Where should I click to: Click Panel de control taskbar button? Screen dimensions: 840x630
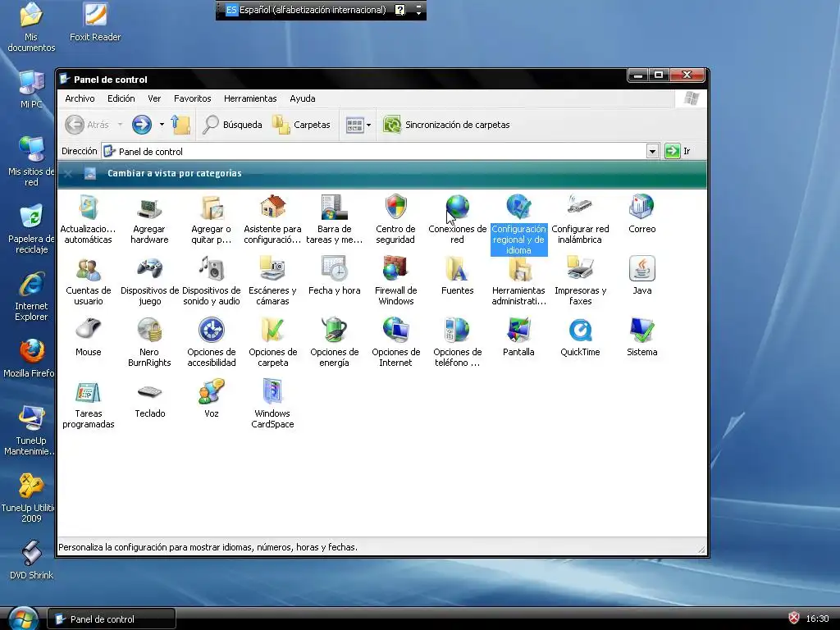click(x=112, y=619)
